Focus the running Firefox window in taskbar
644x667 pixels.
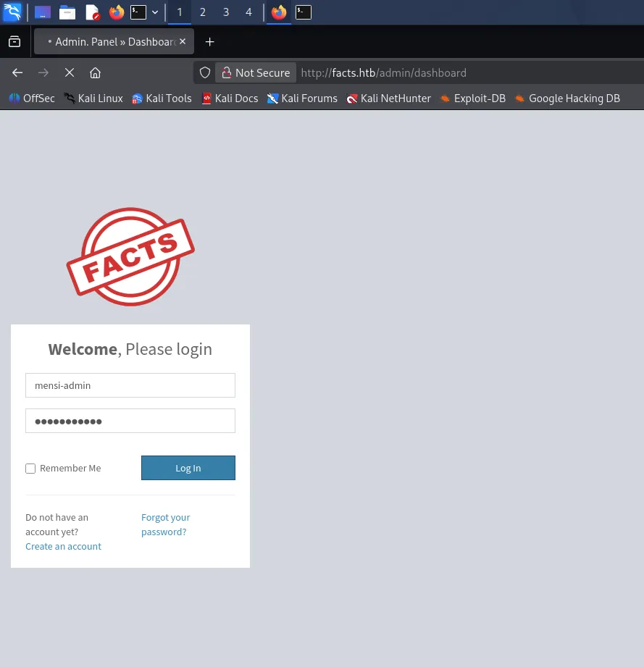coord(279,12)
